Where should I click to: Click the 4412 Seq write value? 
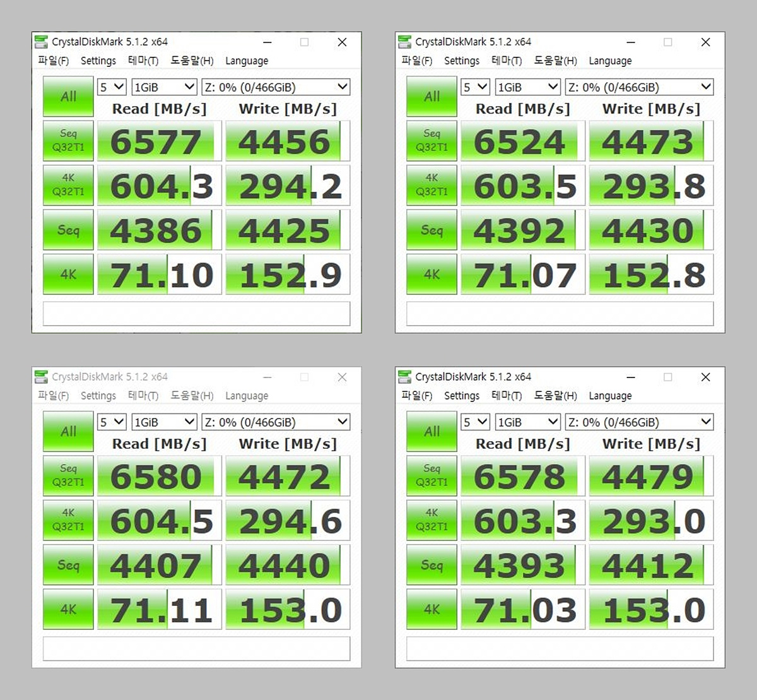coord(651,565)
